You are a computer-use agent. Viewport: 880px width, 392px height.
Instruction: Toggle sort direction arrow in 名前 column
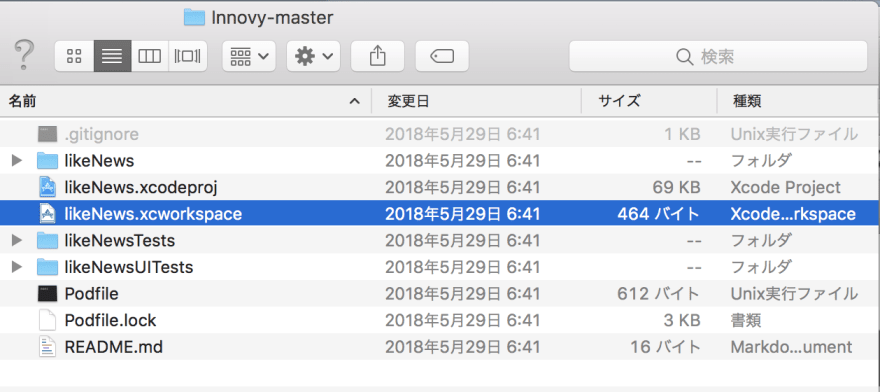tap(354, 102)
